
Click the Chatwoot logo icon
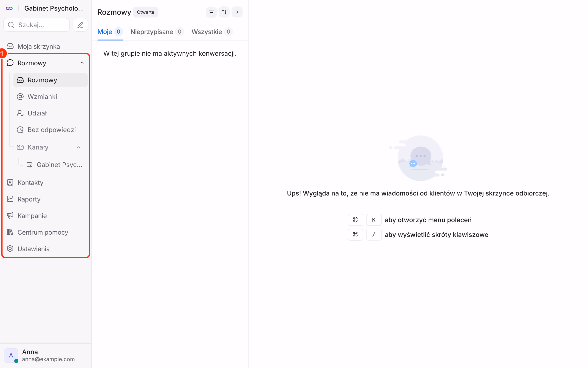[9, 8]
